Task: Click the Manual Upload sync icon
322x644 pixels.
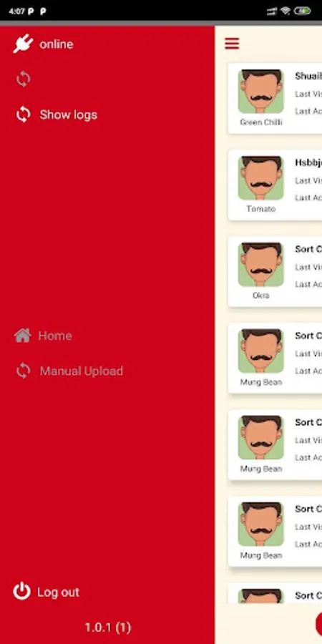Action: [24, 371]
